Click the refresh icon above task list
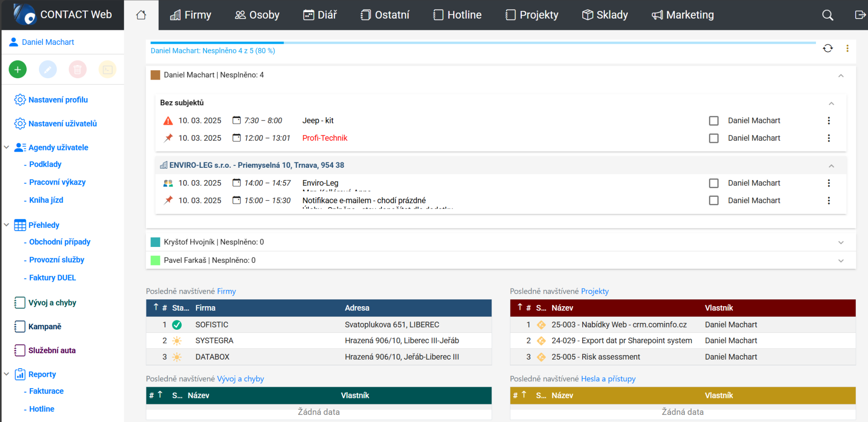 pyautogui.click(x=828, y=48)
